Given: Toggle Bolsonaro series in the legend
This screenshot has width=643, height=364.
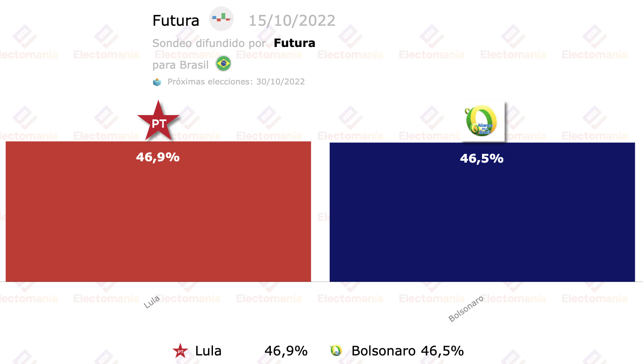Looking at the screenshot, I should 383,351.
